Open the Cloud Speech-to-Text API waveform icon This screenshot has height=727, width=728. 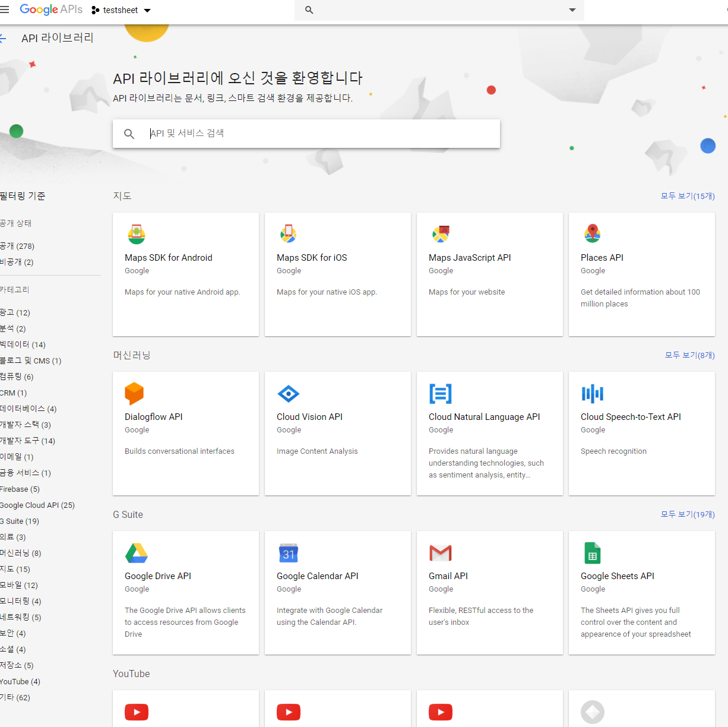[x=593, y=393]
